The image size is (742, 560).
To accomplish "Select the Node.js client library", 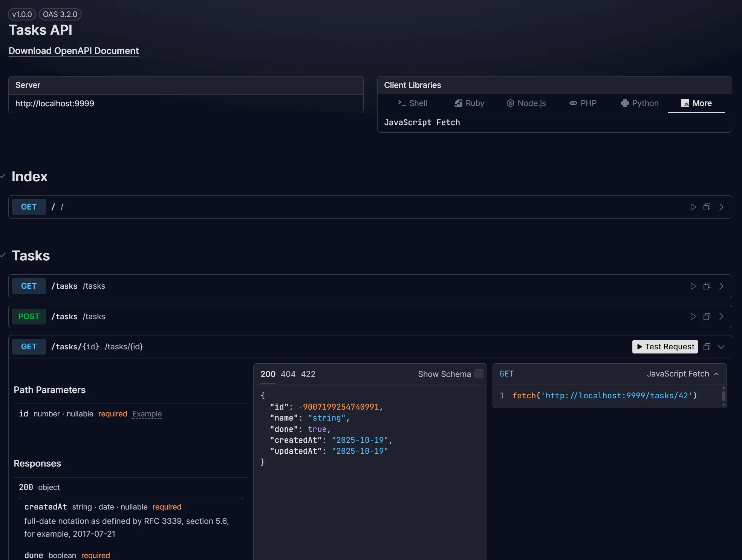I will point(526,103).
